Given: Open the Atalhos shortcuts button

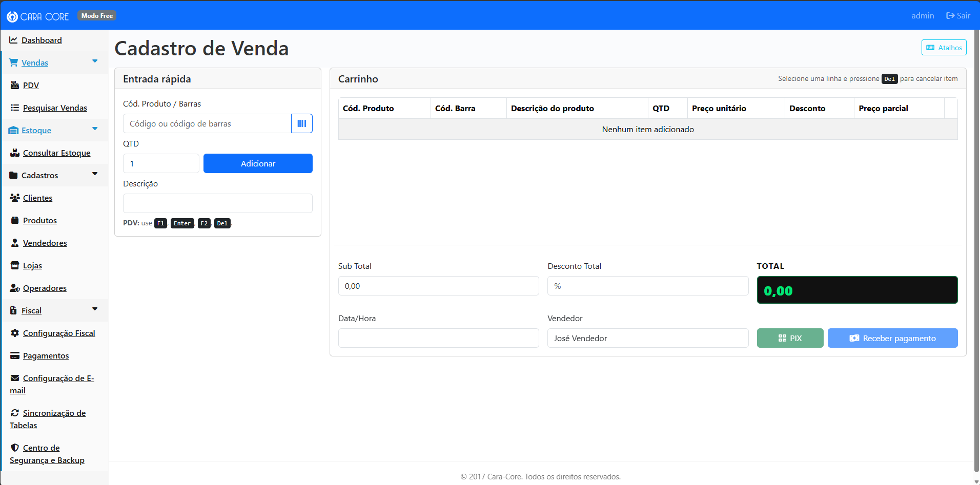Looking at the screenshot, I should [944, 48].
